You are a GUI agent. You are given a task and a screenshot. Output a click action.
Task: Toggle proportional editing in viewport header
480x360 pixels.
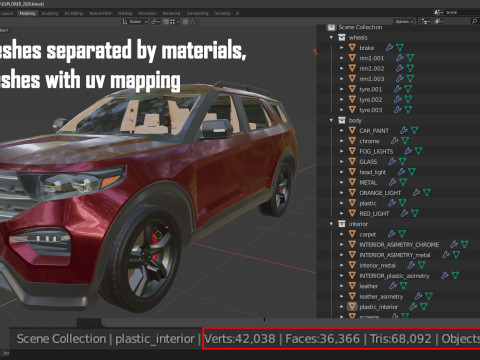tap(186, 22)
